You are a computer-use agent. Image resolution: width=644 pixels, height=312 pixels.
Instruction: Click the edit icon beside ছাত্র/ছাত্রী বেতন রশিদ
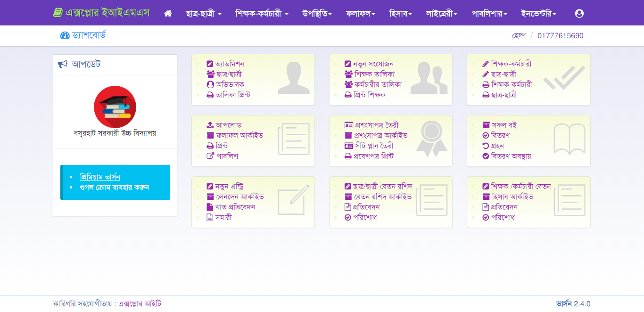[x=348, y=187]
